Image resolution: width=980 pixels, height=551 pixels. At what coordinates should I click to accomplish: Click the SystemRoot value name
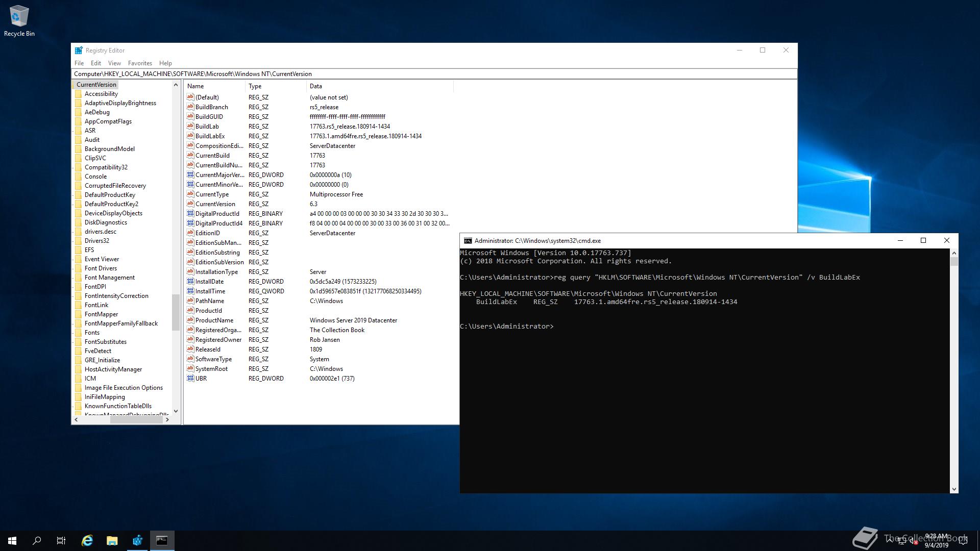coord(211,369)
